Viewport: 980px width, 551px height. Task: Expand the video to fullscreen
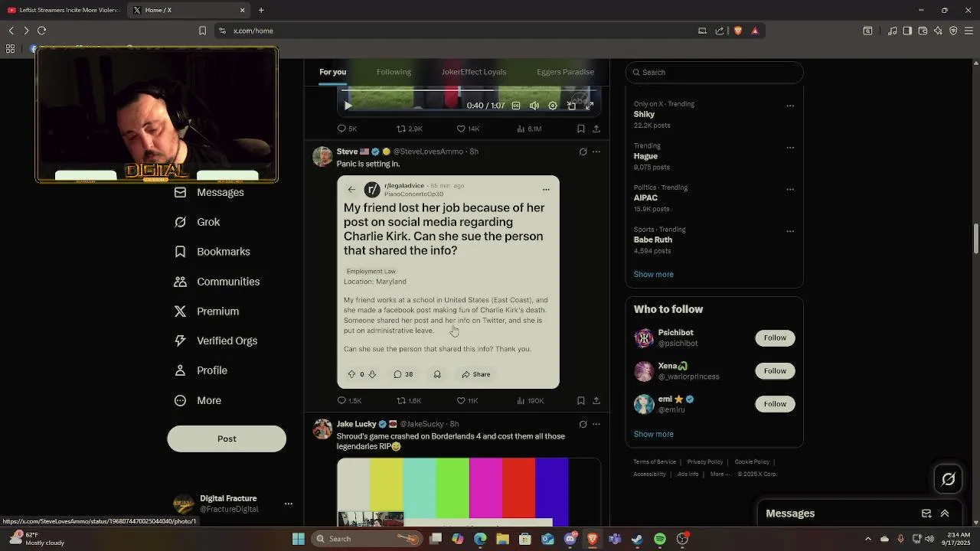(590, 106)
